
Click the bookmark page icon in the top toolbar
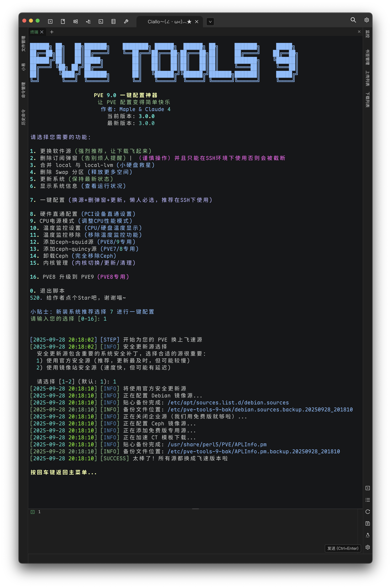tap(63, 21)
